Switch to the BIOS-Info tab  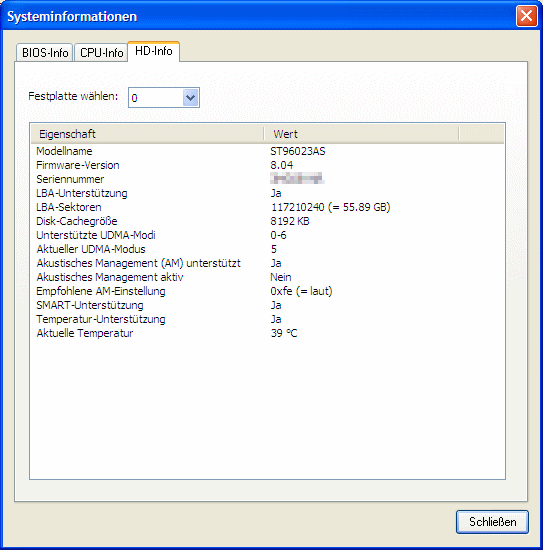pos(45,53)
